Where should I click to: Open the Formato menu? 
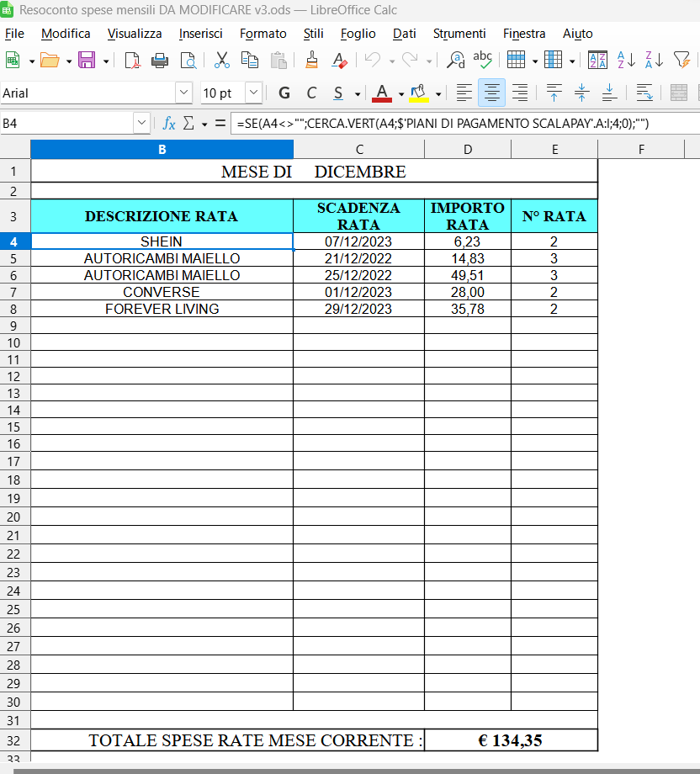click(x=262, y=34)
